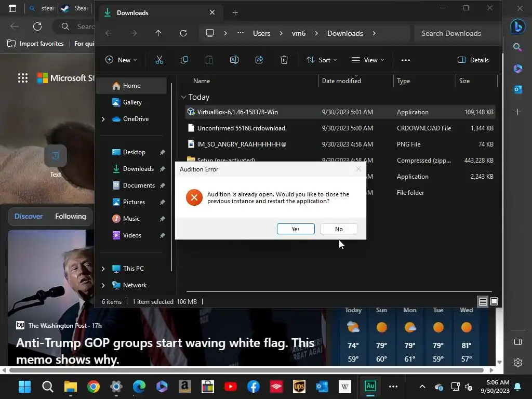Expand the OneDrive tree node
This screenshot has width=532, height=399.
103,119
